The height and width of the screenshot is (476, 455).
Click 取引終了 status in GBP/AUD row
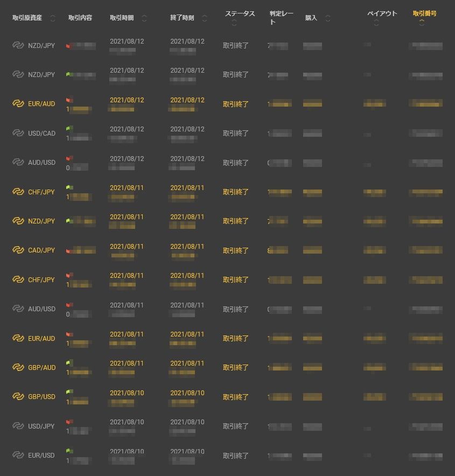pyautogui.click(x=236, y=368)
